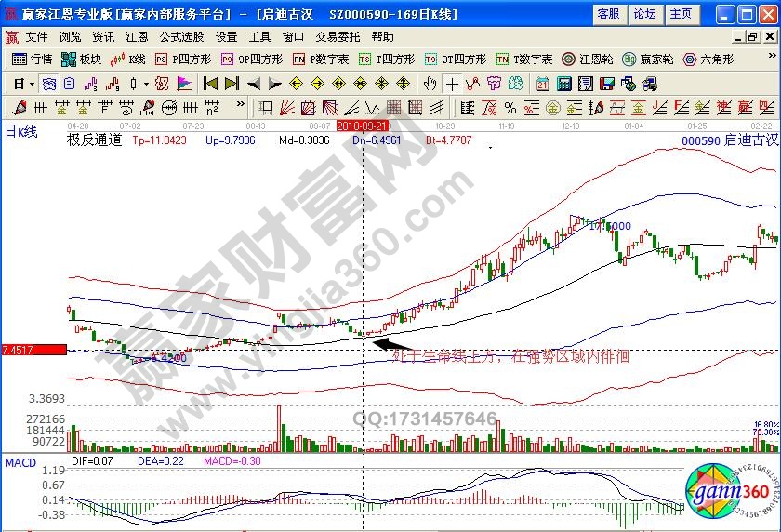Viewport: 781px width, 532px height.
Task: Open the calendar 21 date icon
Action: [x=542, y=84]
